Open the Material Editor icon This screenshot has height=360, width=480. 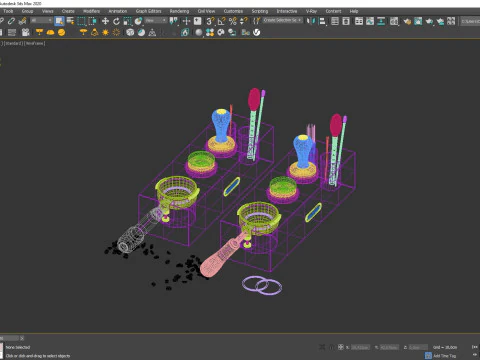pos(394,21)
